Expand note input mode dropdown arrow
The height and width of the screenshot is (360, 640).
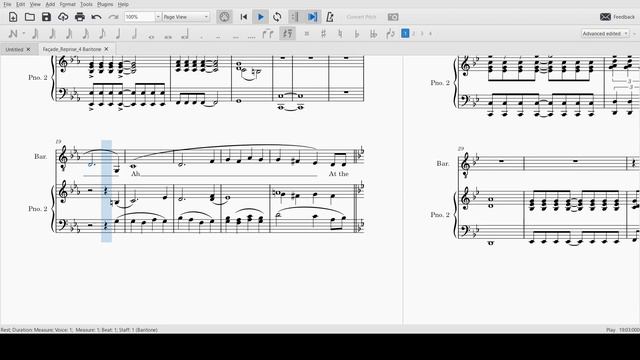[24, 34]
